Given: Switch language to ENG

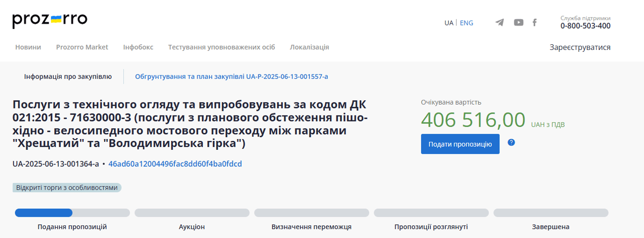Looking at the screenshot, I should point(466,23).
